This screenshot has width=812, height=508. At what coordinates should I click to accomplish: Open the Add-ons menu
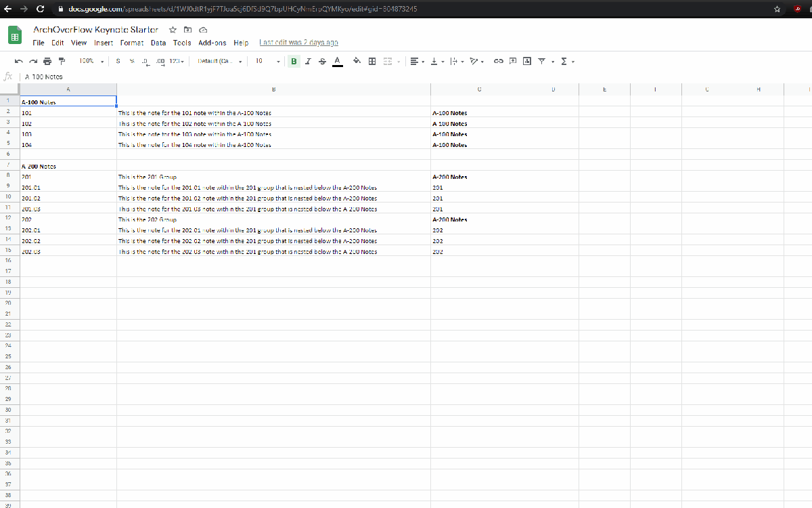pos(212,43)
